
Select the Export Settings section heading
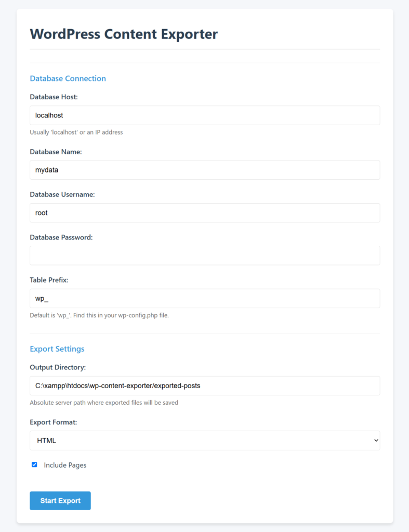(57, 349)
